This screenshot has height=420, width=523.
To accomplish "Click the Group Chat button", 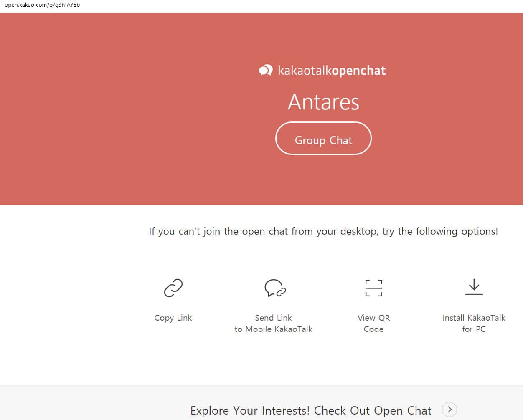I will [323, 138].
